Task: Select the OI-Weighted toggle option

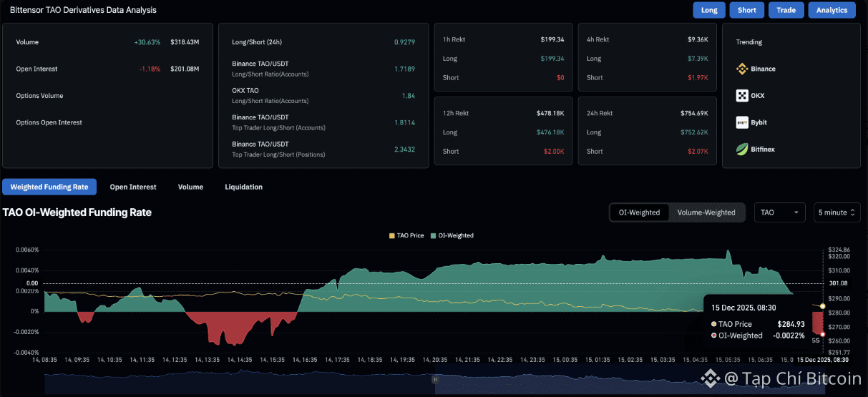Action: [x=639, y=212]
